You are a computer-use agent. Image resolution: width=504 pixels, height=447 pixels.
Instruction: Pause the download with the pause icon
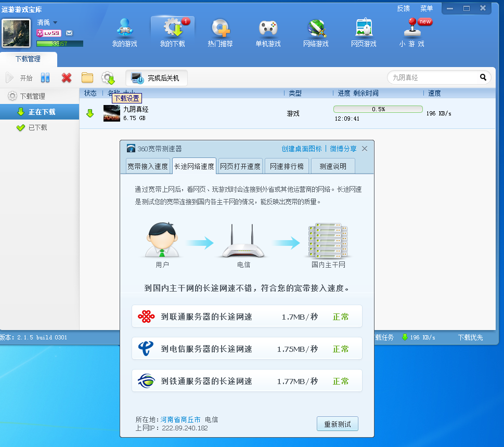click(45, 77)
